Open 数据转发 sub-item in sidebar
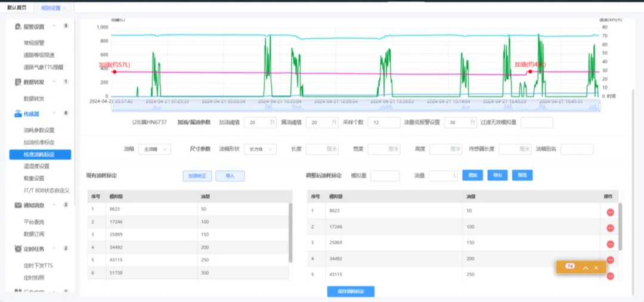Viewport: 644px width, 302px height. [x=34, y=99]
